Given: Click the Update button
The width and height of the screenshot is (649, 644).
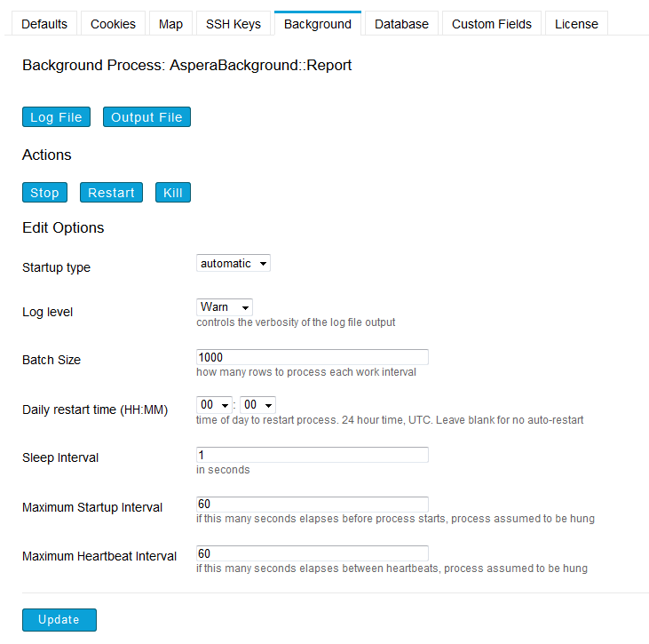Looking at the screenshot, I should click(59, 619).
